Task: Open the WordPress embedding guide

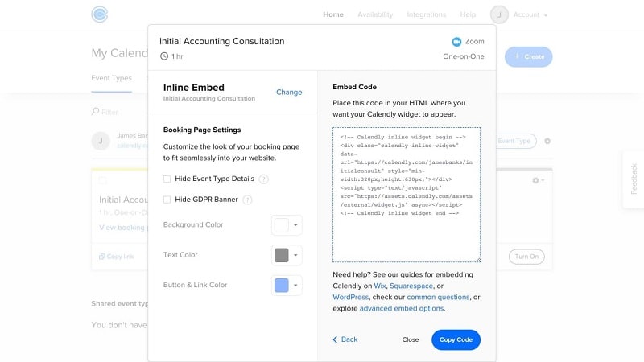Action: (350, 297)
